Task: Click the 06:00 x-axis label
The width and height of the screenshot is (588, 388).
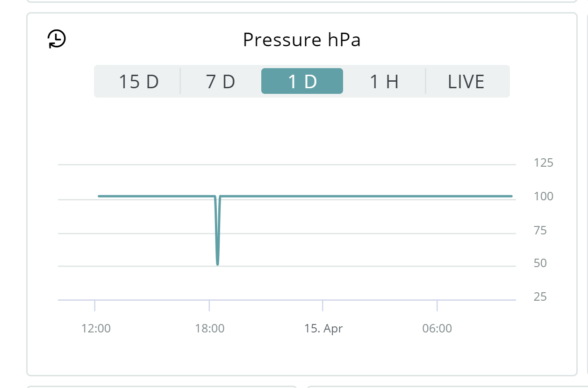Action: (437, 328)
